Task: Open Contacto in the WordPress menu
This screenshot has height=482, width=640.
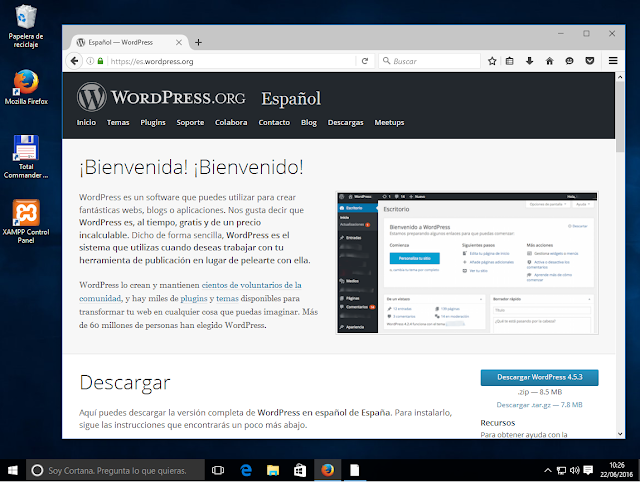Action: [274, 122]
